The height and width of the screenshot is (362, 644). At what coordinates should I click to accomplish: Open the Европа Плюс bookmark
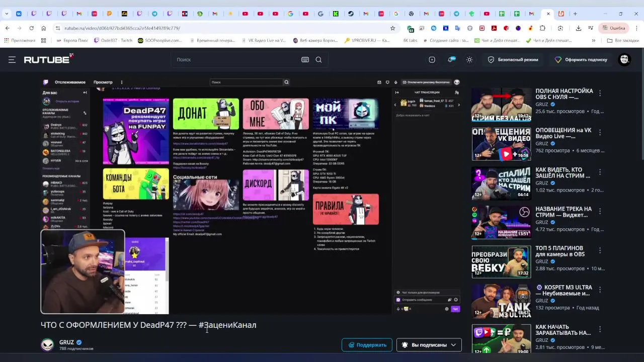point(73,40)
